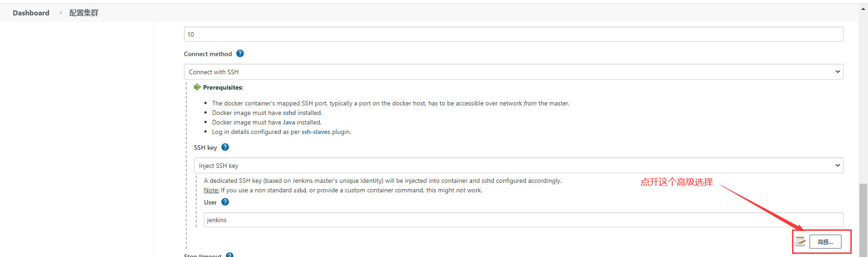Click the User field containing jenkins
Image resolution: width=868 pixels, height=257 pixels.
click(x=523, y=220)
